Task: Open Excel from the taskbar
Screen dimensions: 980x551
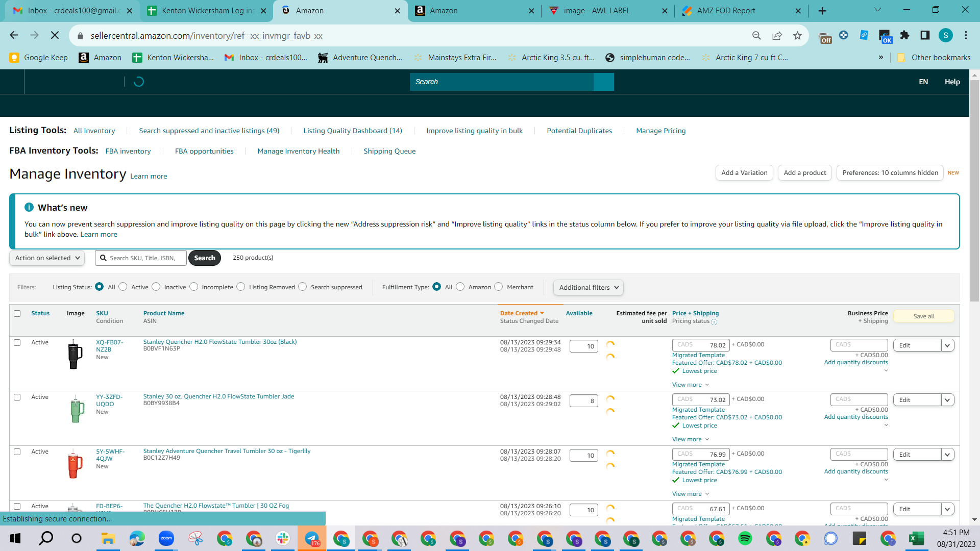Action: coord(917,538)
